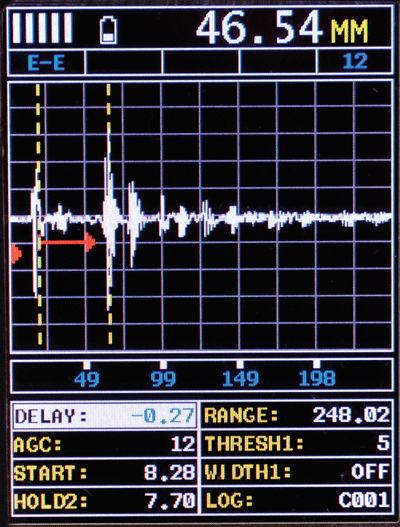Click the first yellow dashed cursor line

pyautogui.click(x=39, y=215)
